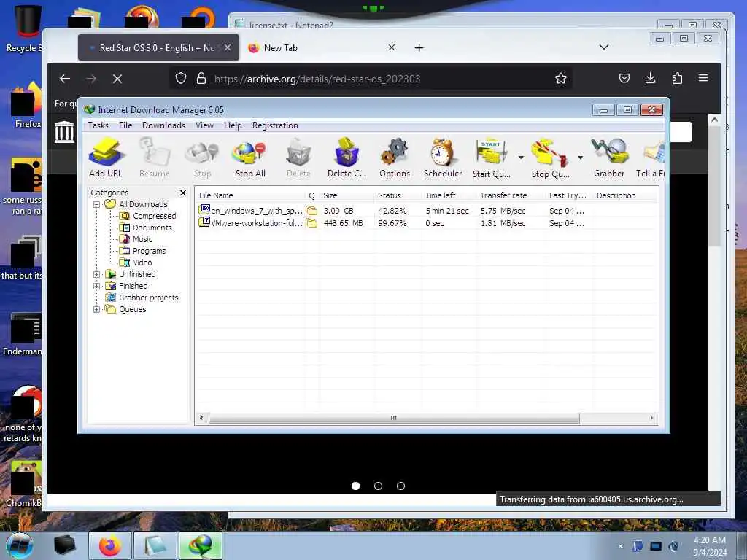Bookmark this page with star icon
The height and width of the screenshot is (560, 747).
(561, 78)
